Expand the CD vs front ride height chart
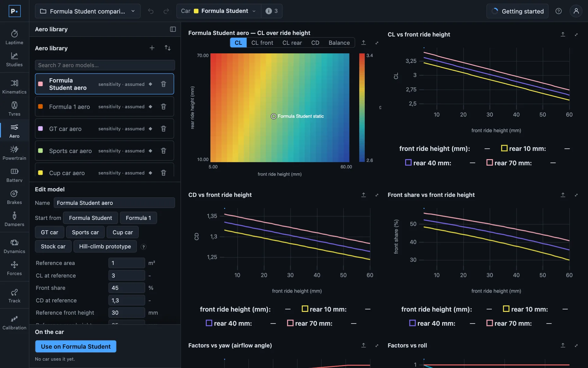This screenshot has height=368, width=588. tap(377, 195)
